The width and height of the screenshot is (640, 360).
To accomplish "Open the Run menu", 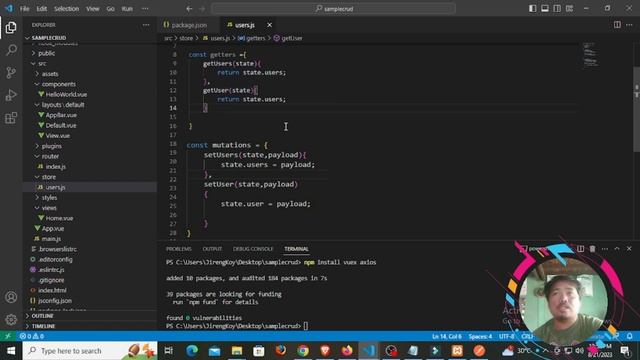I will (x=127, y=9).
